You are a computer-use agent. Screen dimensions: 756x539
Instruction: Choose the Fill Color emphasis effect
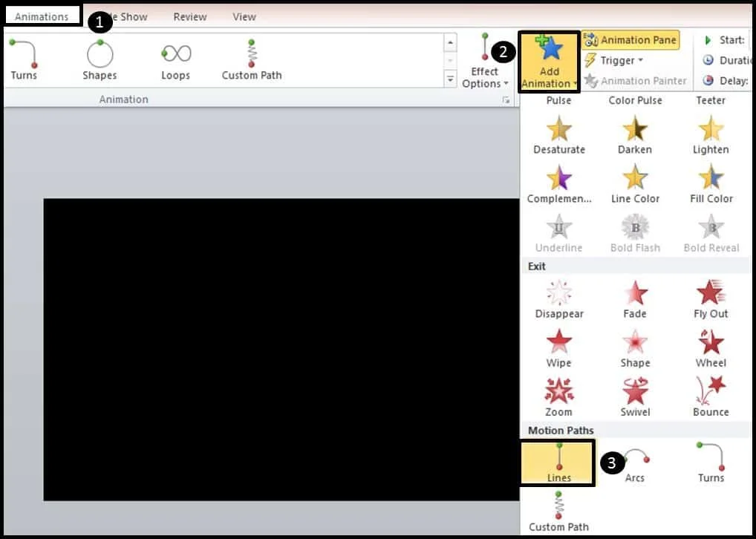tap(711, 185)
